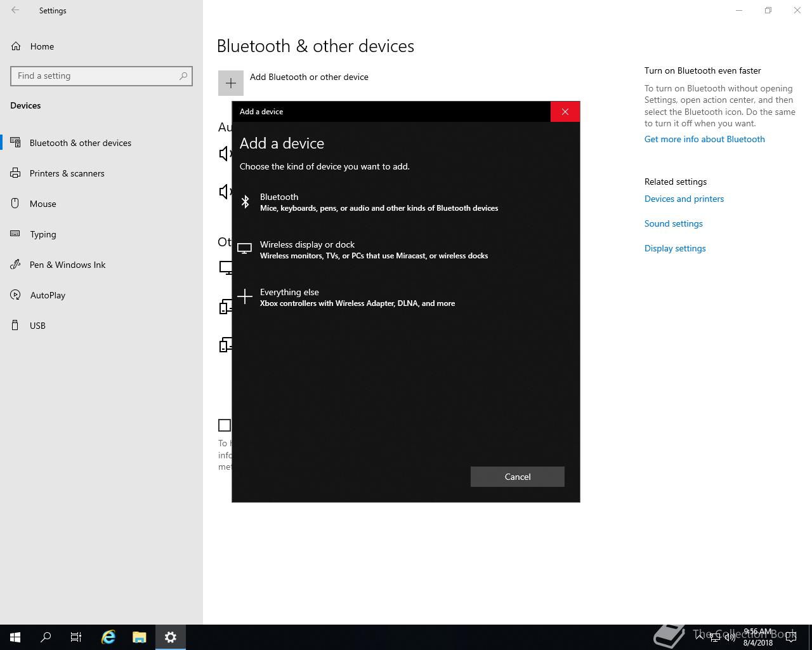Click the plus Add Bluetooth device button
The width and height of the screenshot is (812, 650).
[231, 83]
